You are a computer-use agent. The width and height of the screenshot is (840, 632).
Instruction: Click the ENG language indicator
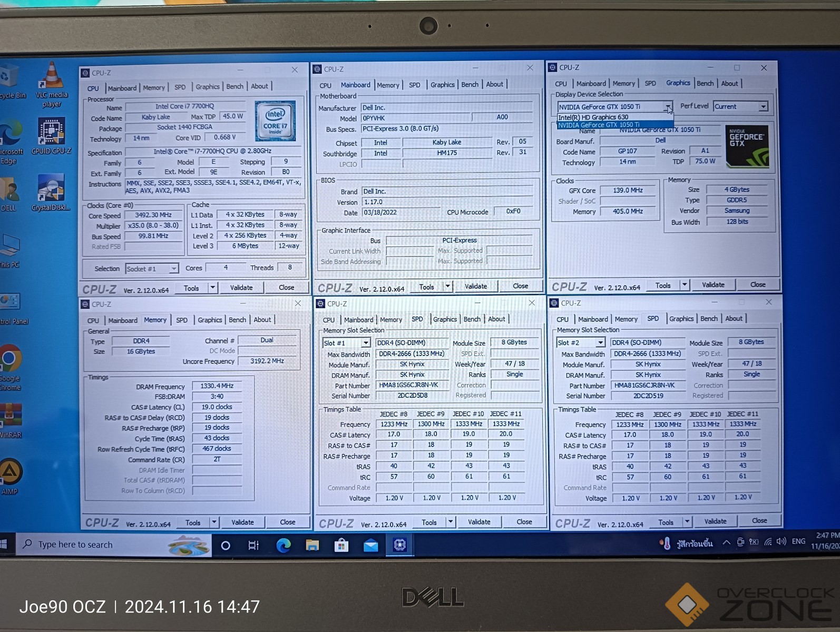(798, 541)
